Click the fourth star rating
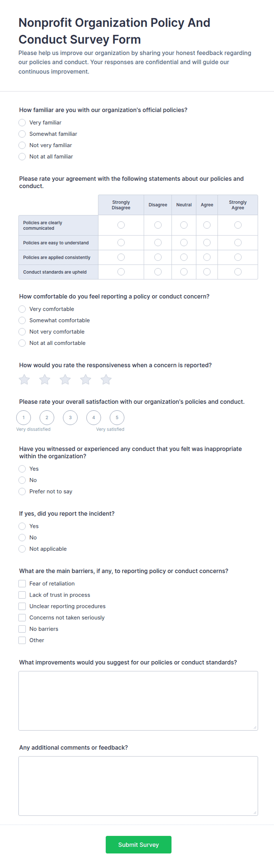 tap(85, 379)
